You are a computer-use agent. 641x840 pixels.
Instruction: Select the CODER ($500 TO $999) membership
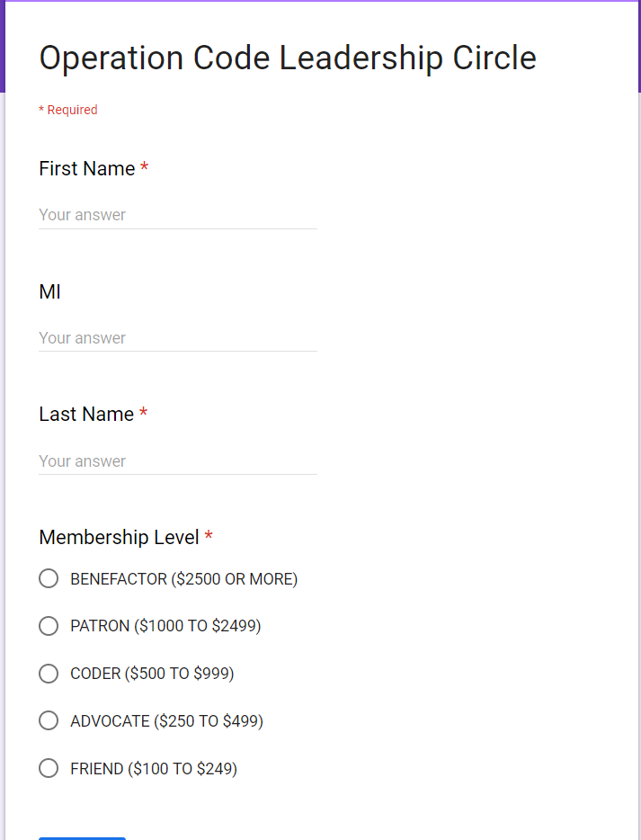coord(49,673)
